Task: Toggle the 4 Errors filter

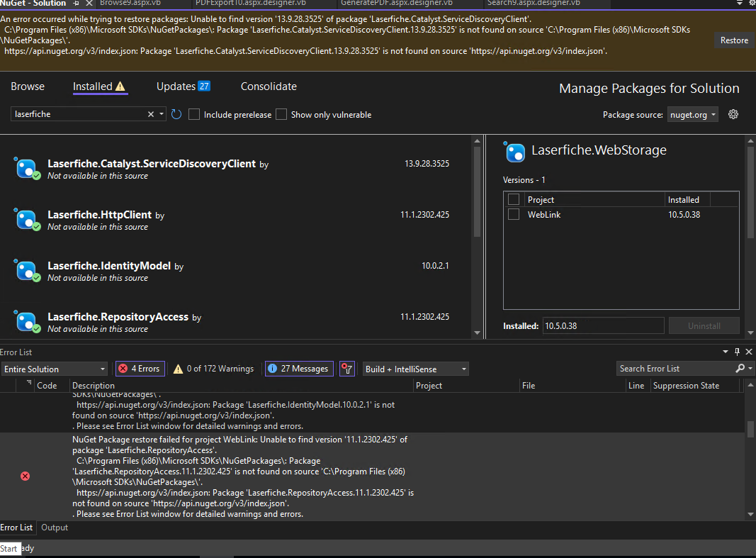Action: [x=140, y=369]
